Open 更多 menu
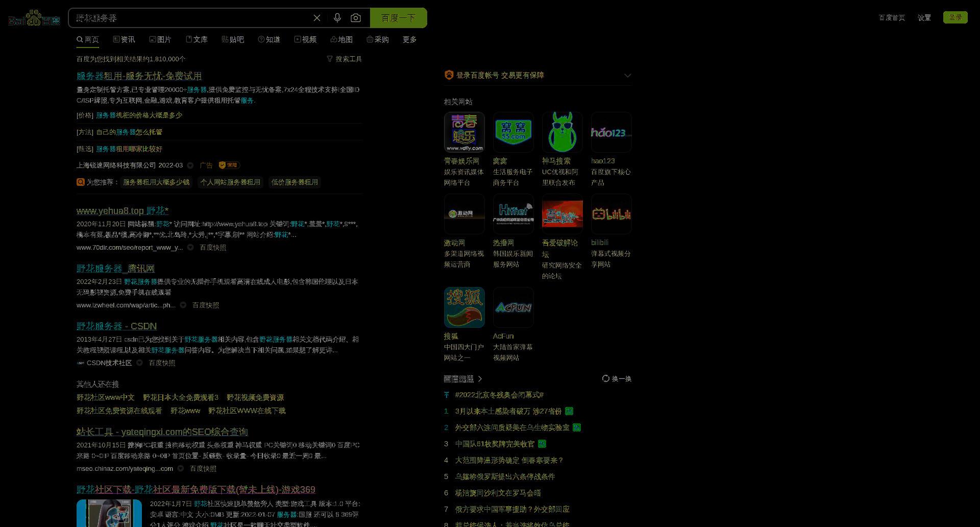 pyautogui.click(x=409, y=39)
